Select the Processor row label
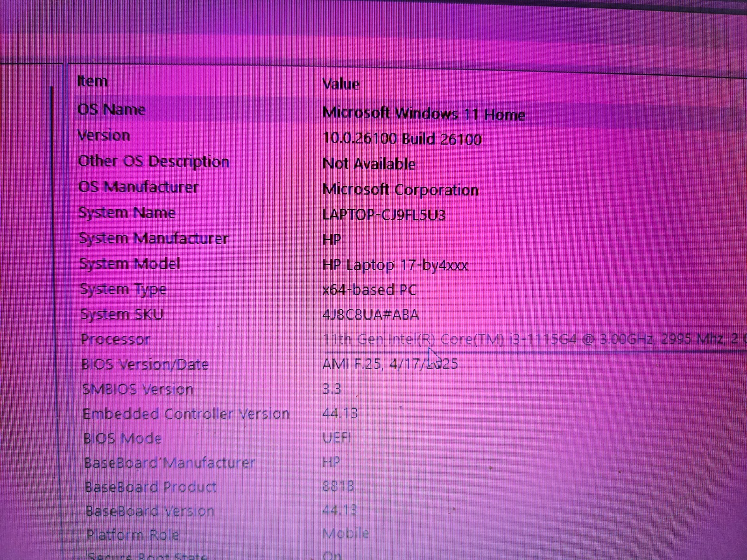The image size is (747, 560). 115,339
